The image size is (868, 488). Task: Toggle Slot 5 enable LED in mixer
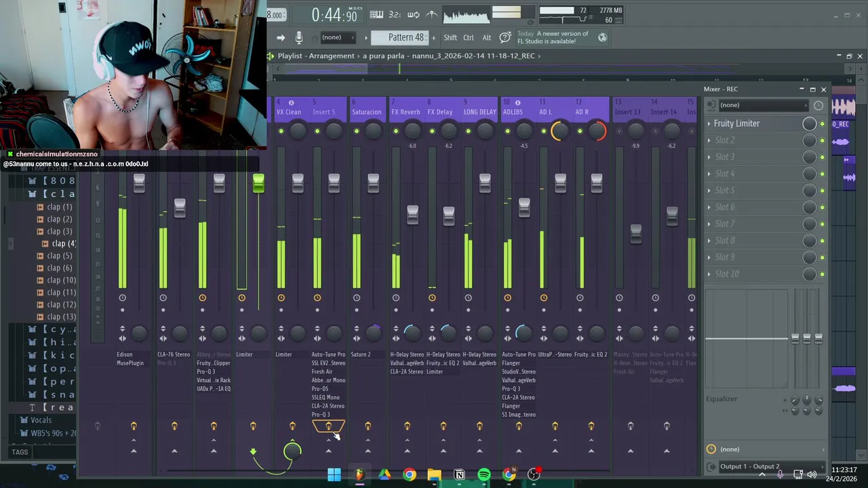tap(823, 190)
